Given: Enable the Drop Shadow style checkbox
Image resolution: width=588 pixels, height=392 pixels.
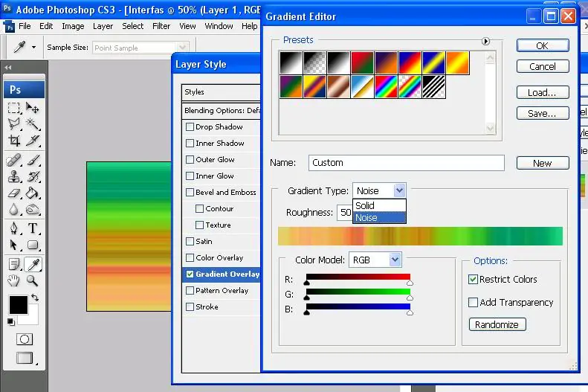Looking at the screenshot, I should [x=190, y=127].
